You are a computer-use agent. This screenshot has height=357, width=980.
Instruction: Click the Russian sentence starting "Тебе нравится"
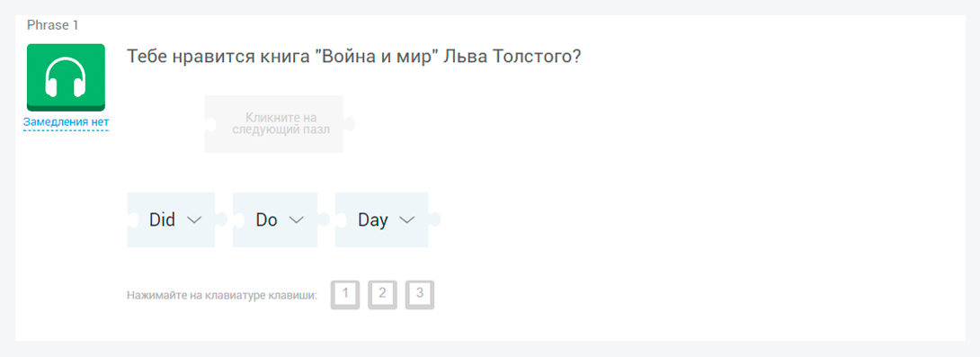pos(354,57)
